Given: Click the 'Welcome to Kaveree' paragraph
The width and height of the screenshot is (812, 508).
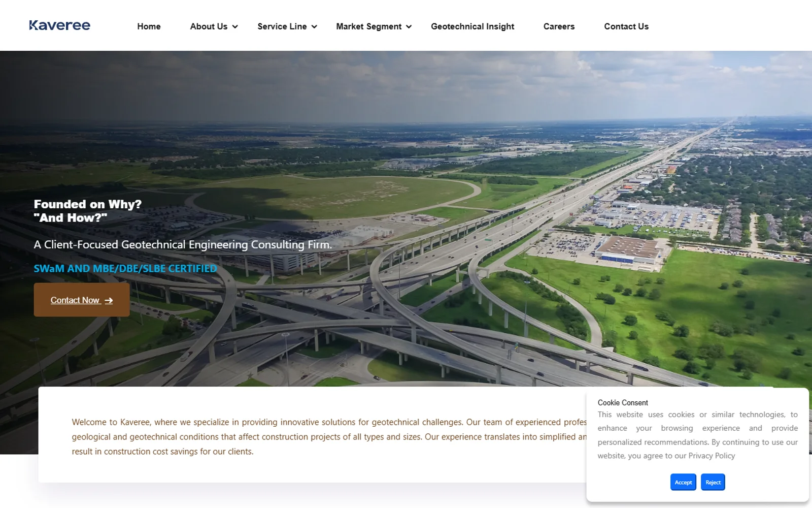Looking at the screenshot, I should tap(329, 437).
